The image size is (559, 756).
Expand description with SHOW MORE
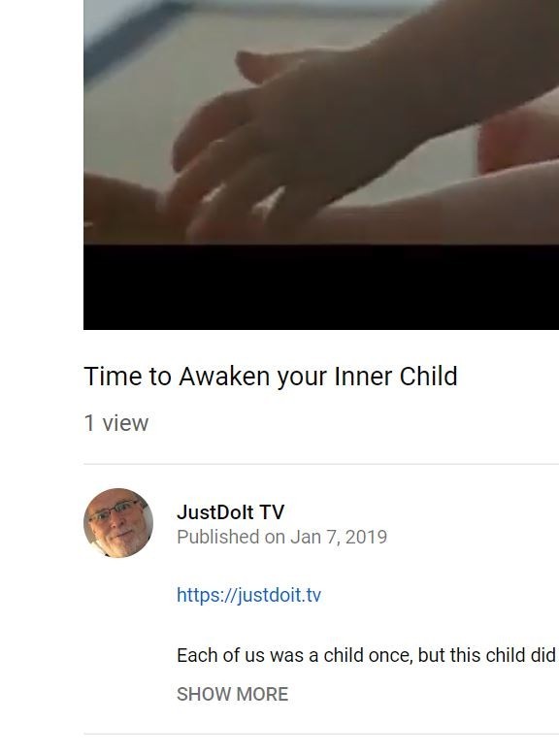[x=233, y=694]
